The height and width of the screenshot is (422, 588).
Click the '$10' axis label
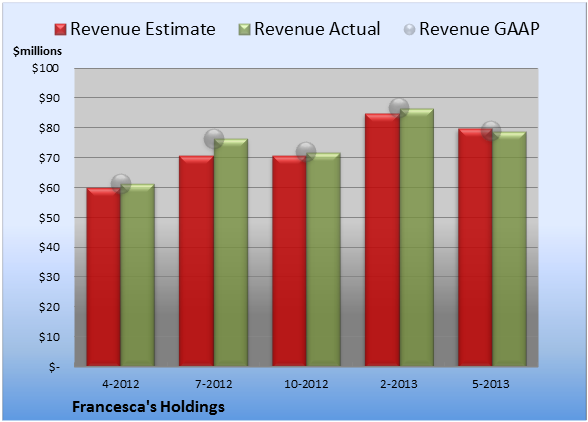pyautogui.click(x=49, y=337)
